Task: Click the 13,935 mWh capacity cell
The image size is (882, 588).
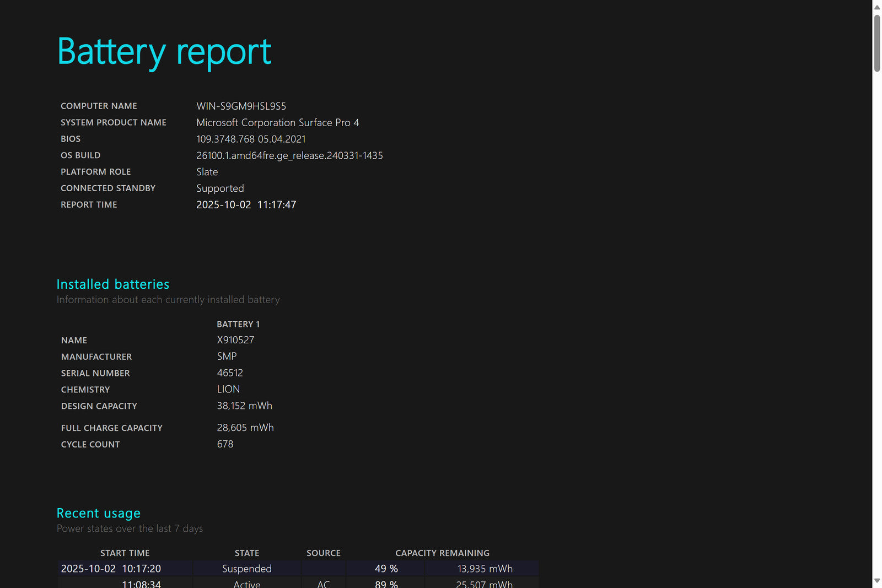Action: tap(485, 569)
